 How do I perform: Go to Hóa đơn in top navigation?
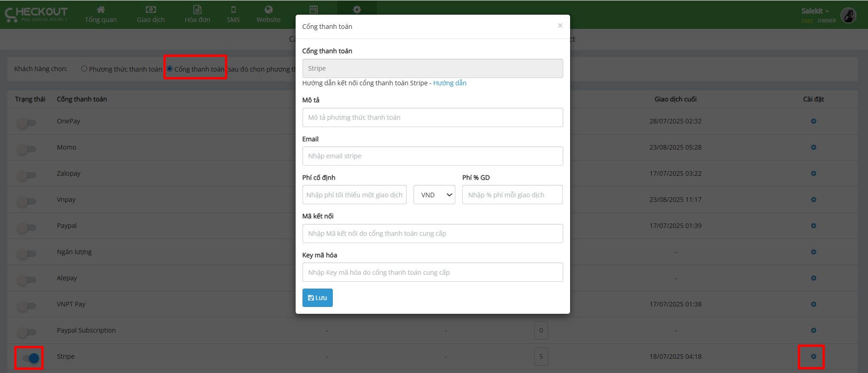[x=197, y=15]
